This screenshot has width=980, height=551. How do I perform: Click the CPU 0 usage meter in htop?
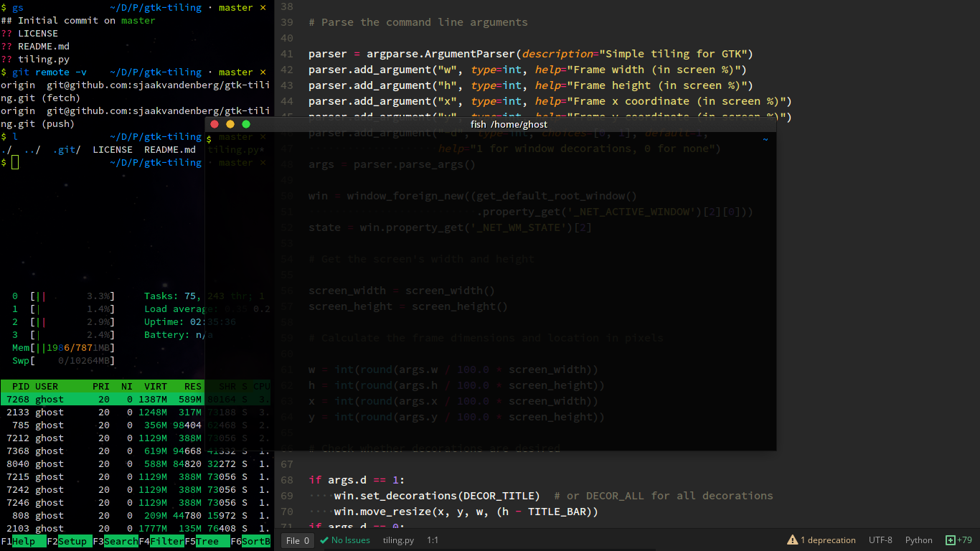tap(63, 296)
